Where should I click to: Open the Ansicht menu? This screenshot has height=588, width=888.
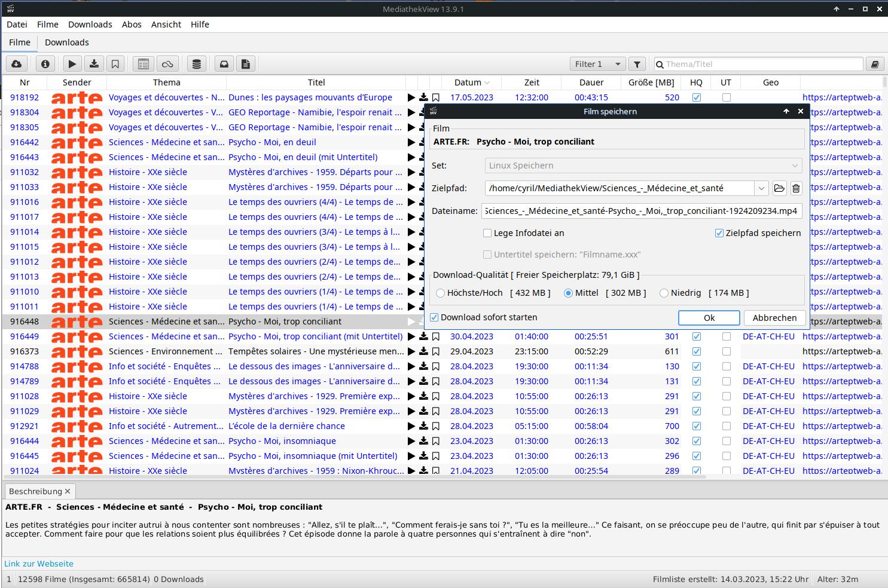tap(166, 24)
